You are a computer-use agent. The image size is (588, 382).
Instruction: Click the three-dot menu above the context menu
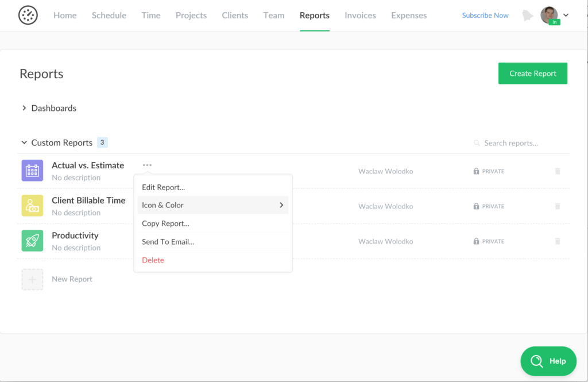point(147,165)
